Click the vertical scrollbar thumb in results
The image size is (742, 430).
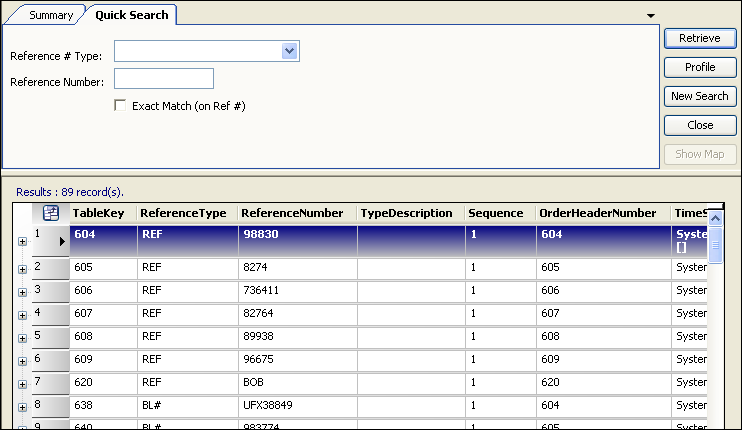click(715, 244)
